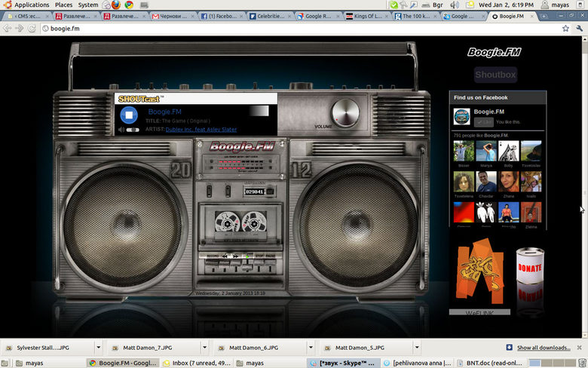The height and width of the screenshot is (368, 588).
Task: Open the Sylvester Stall....JPG download
Action: 47,348
